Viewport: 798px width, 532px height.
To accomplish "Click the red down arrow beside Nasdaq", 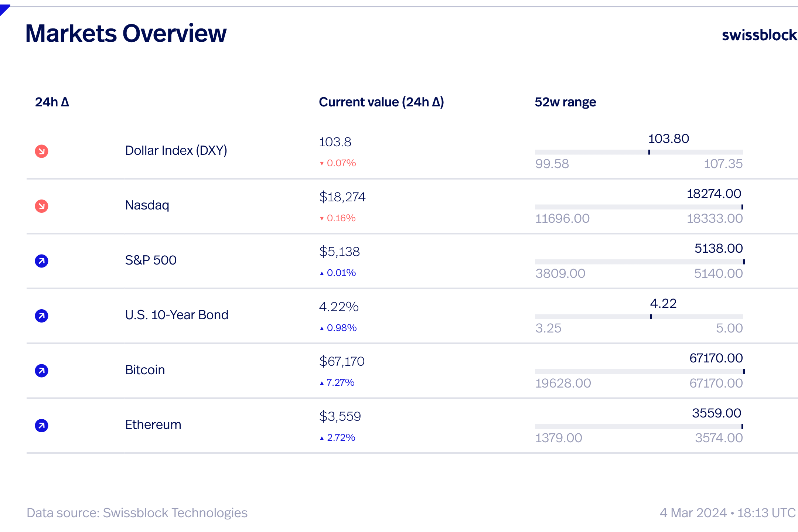I will tap(41, 206).
